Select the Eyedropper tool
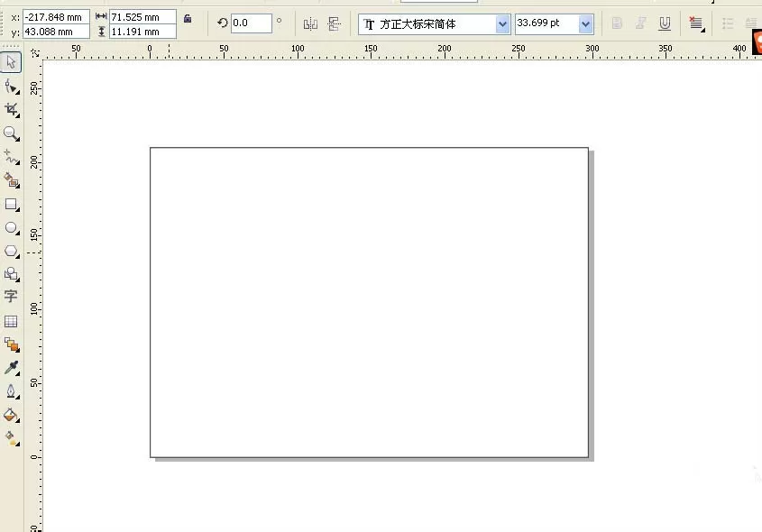 [11, 368]
